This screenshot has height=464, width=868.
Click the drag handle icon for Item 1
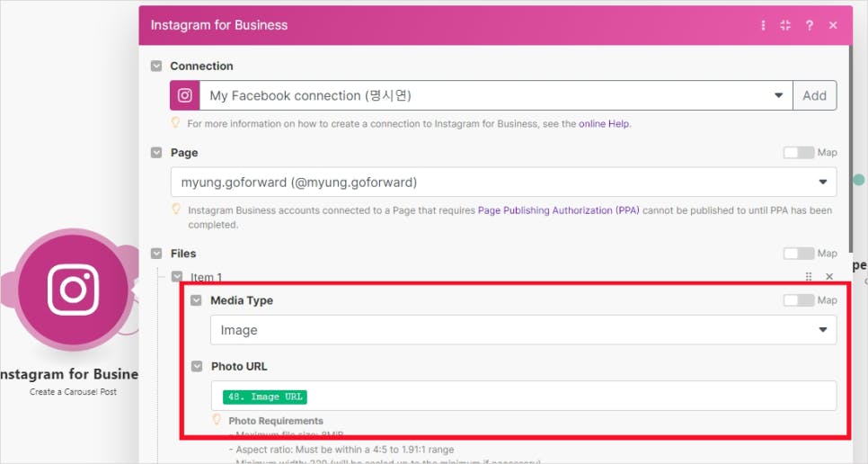(808, 277)
